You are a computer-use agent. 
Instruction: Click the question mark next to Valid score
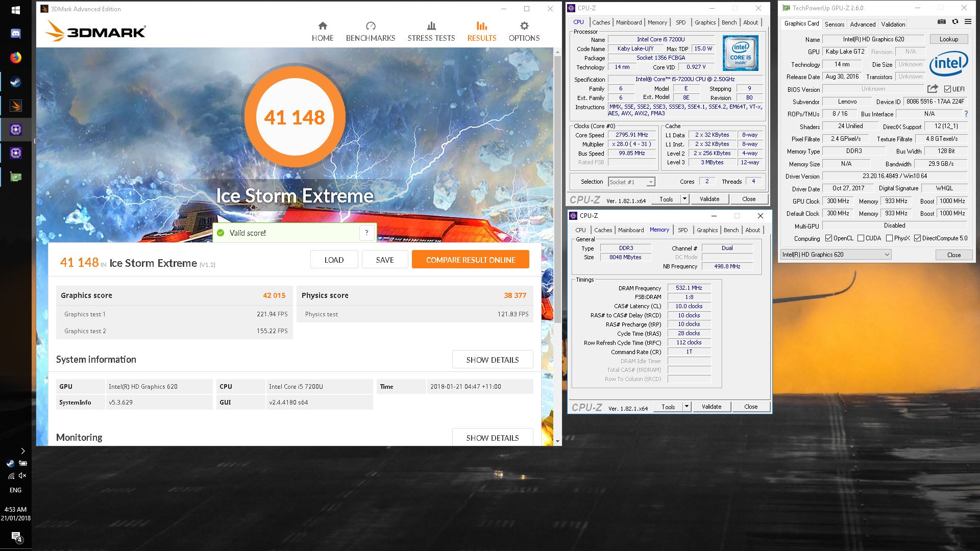[366, 233]
